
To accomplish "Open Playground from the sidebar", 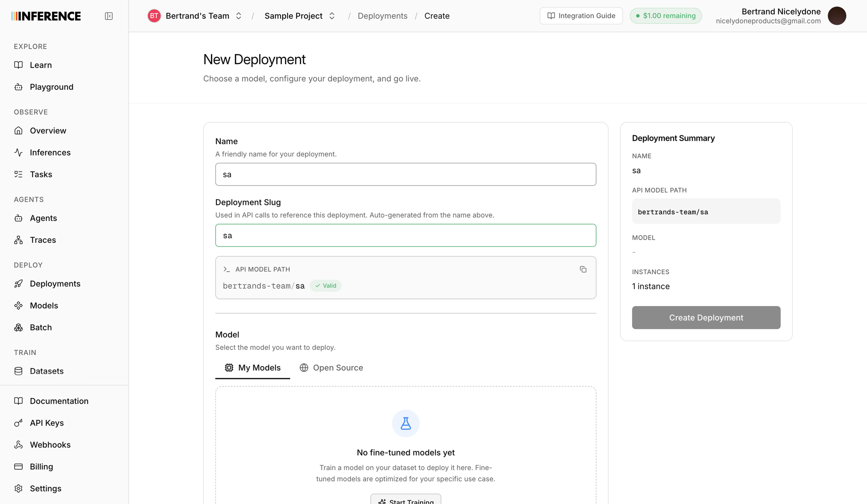I will tap(52, 87).
